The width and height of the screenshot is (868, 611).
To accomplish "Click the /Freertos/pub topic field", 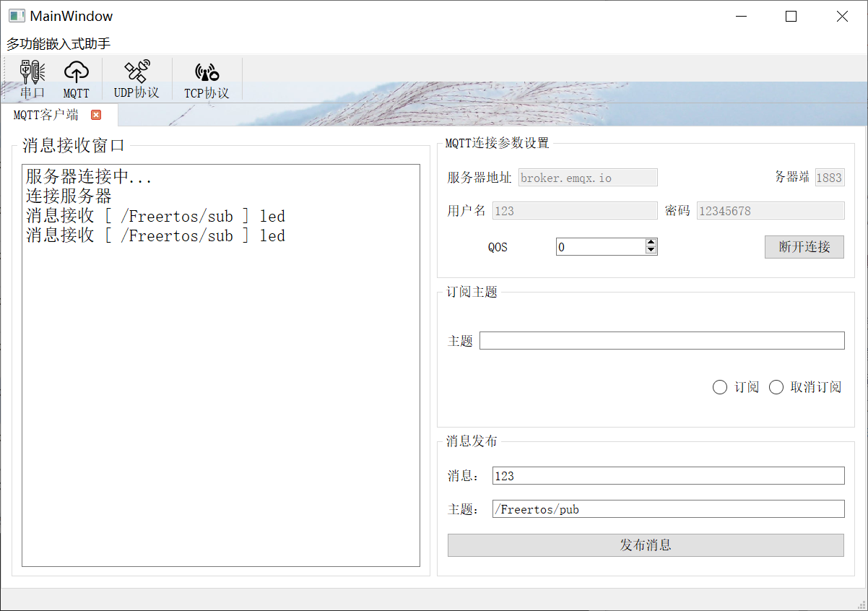I will pos(668,508).
